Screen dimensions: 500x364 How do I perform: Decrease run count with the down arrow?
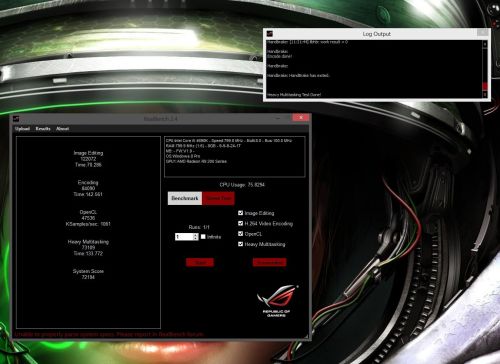[196, 238]
